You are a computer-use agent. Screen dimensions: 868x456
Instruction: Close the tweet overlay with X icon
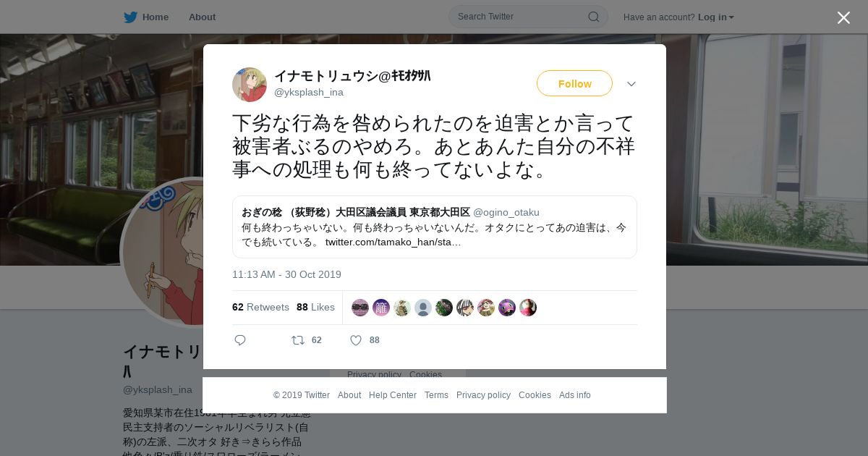(843, 17)
